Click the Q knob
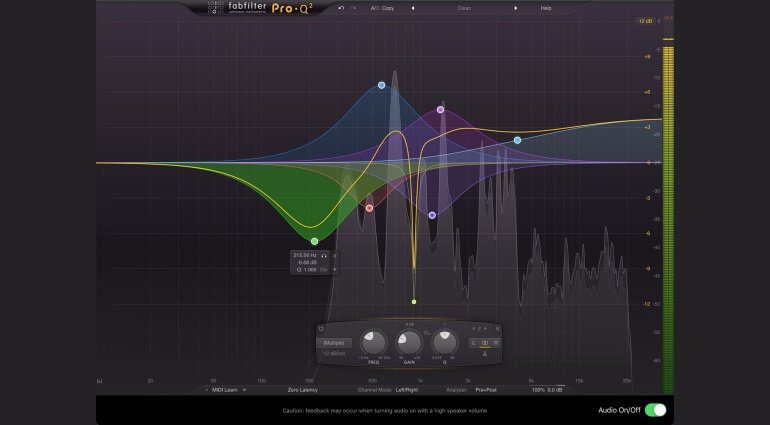Screen dimensions: 770x425 pyautogui.click(x=445, y=342)
